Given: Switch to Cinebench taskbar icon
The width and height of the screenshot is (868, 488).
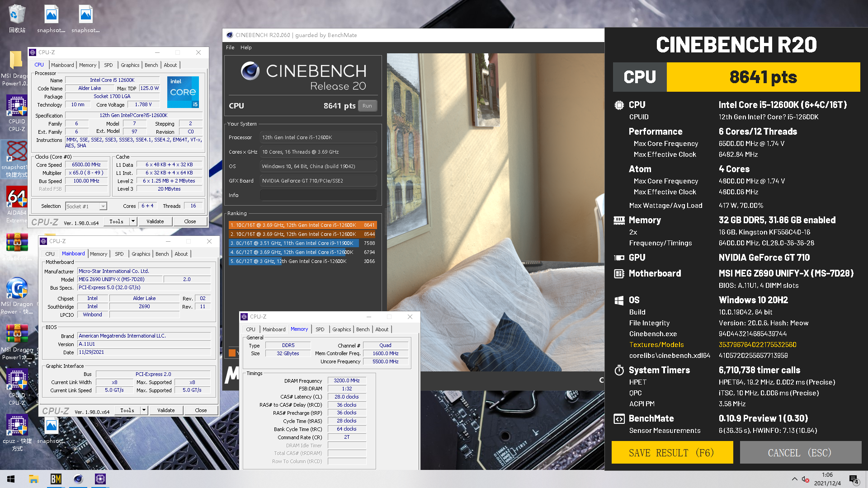Looking at the screenshot, I should coord(78,479).
